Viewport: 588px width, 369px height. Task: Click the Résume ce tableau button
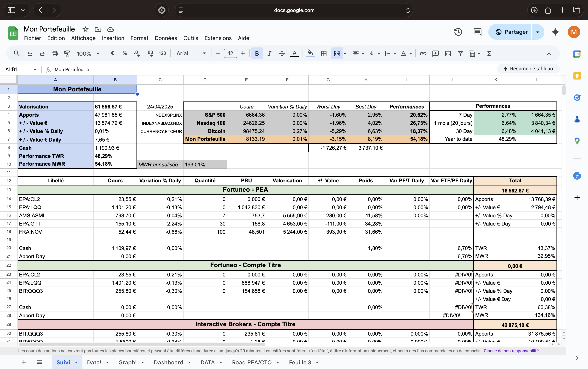[528, 69]
